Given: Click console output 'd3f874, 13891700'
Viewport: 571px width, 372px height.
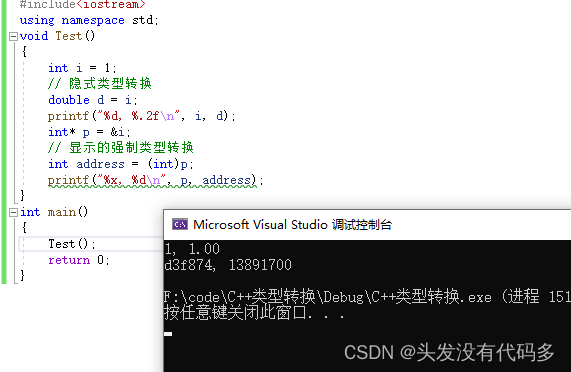Looking at the screenshot, I should [228, 265].
